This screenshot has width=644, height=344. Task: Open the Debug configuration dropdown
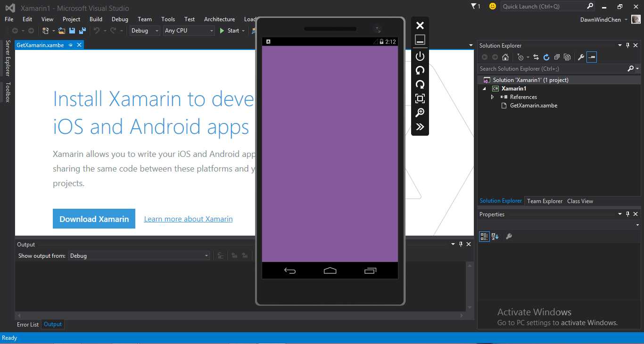(146, 31)
